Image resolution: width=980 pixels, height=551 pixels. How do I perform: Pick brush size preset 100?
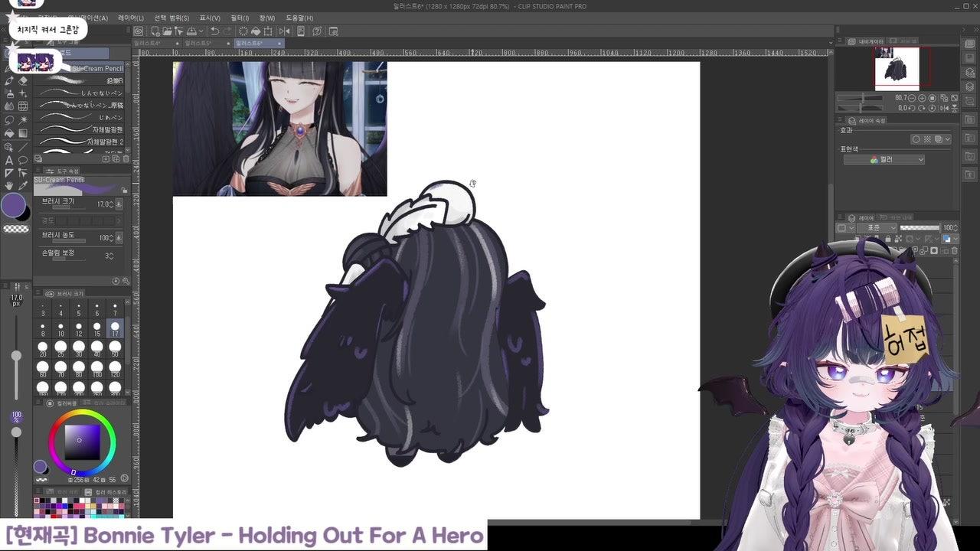coord(97,367)
